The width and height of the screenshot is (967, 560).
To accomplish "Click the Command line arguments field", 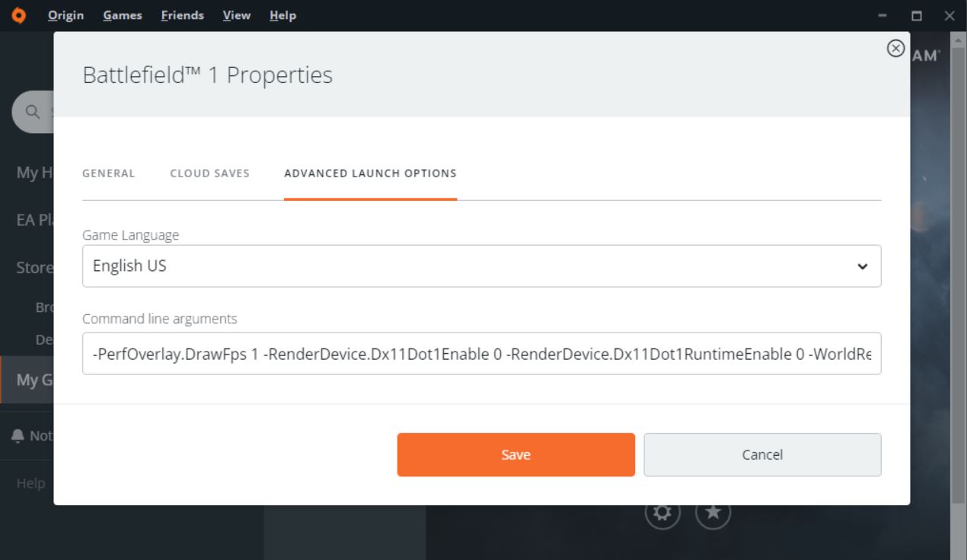I will point(482,353).
